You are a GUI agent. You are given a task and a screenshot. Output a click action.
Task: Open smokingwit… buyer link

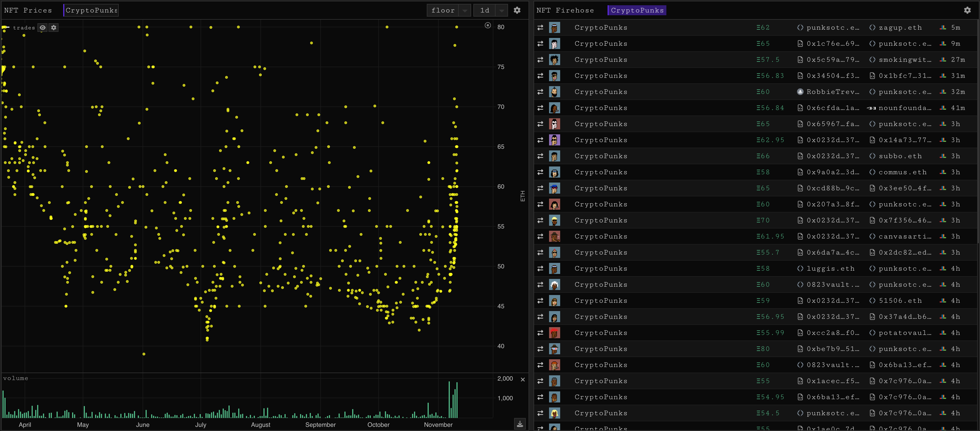905,60
